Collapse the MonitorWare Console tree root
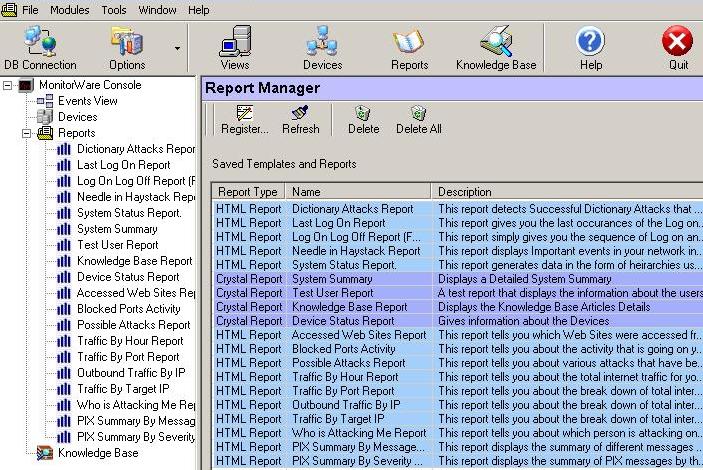Viewport: 703px width, 470px height. (8, 85)
